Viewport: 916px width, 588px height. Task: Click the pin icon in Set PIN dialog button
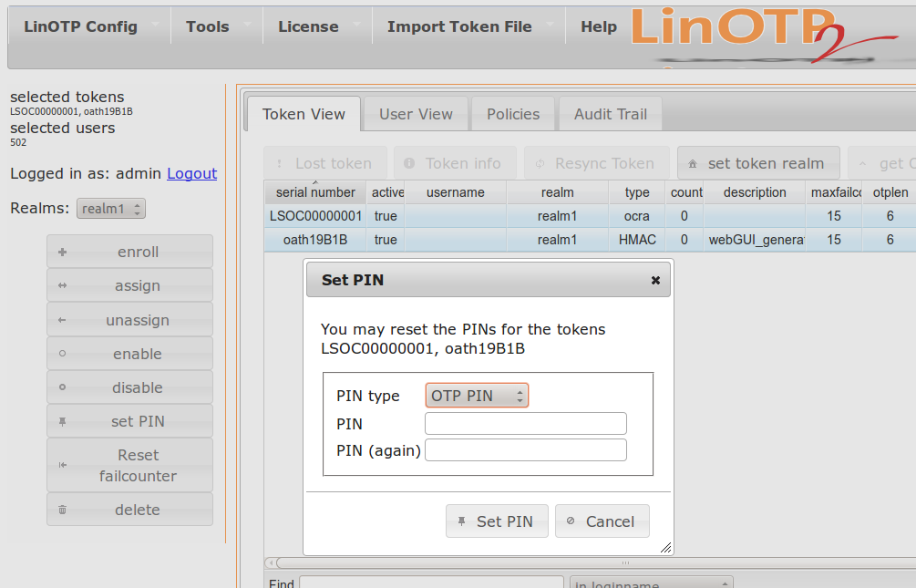pyautogui.click(x=462, y=521)
